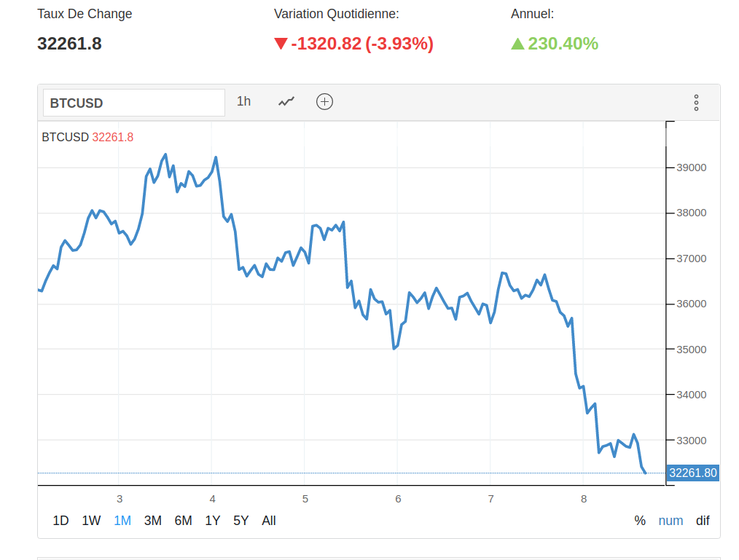Switch to the 1M range
Image resolution: width=739 pixels, height=560 pixels.
click(122, 521)
